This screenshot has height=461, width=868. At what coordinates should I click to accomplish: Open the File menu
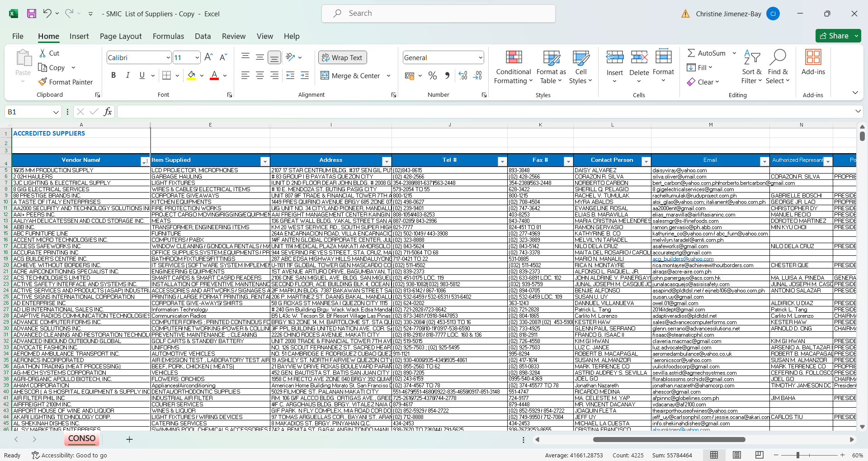(x=18, y=36)
